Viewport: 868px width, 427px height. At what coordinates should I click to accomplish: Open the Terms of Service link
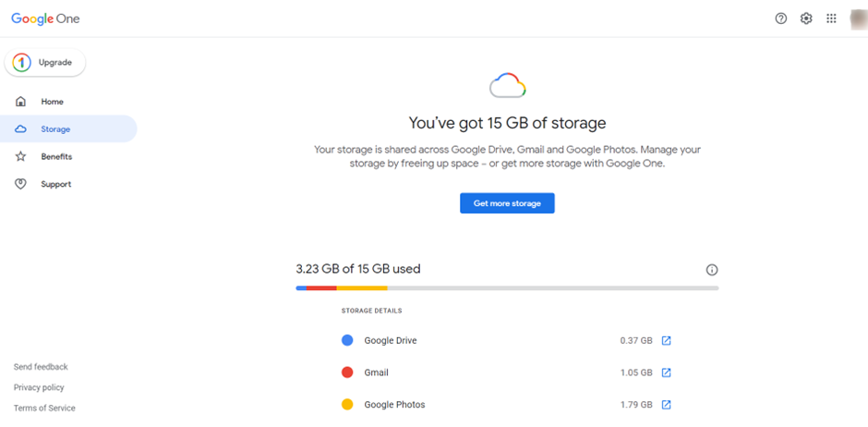click(x=44, y=409)
